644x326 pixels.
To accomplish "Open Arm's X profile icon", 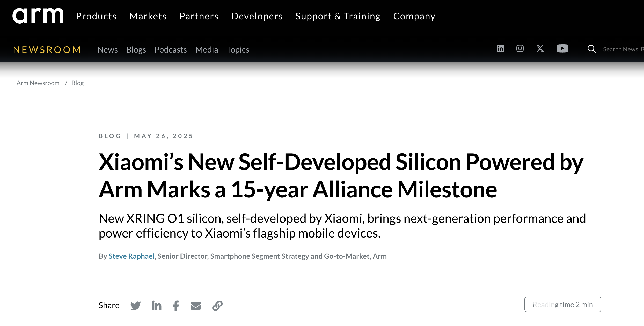I will 540,49.
